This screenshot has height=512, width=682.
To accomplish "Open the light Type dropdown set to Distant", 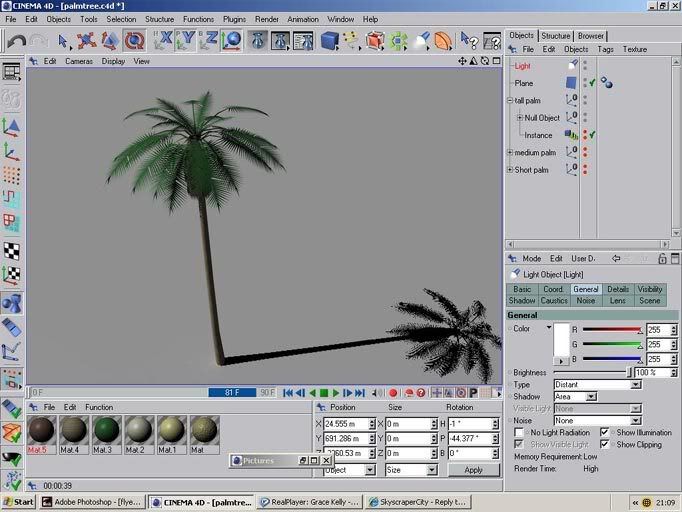I will tap(597, 384).
